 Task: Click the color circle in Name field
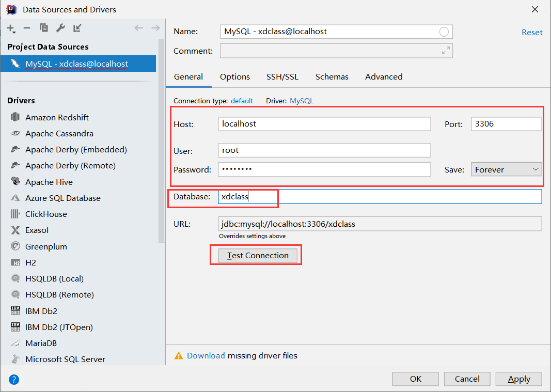444,32
